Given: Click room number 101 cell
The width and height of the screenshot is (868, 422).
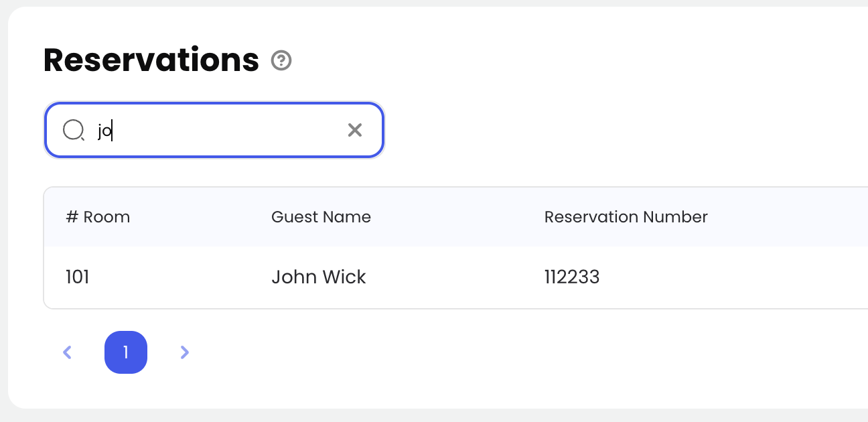Looking at the screenshot, I should coord(78,277).
